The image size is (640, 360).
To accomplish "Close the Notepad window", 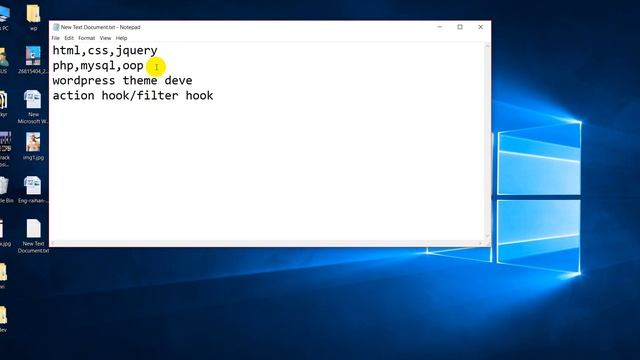I will pos(480,27).
